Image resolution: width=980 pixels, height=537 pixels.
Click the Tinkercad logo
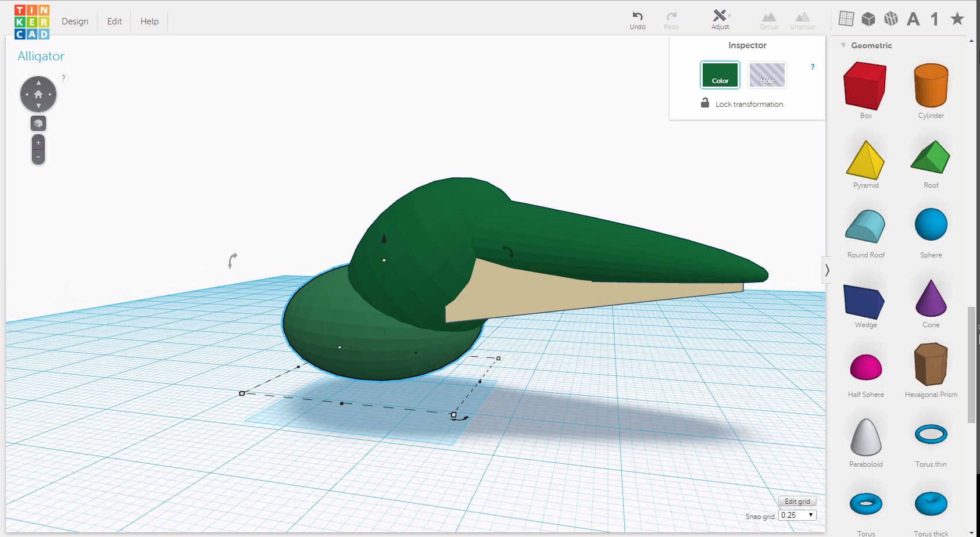[32, 22]
